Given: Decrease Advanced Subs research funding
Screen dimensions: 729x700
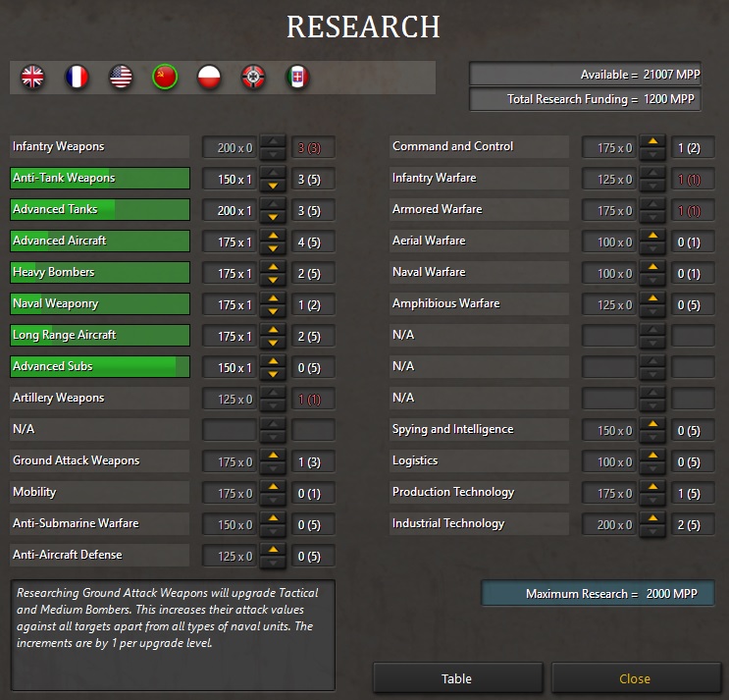Looking at the screenshot, I should [x=274, y=374].
